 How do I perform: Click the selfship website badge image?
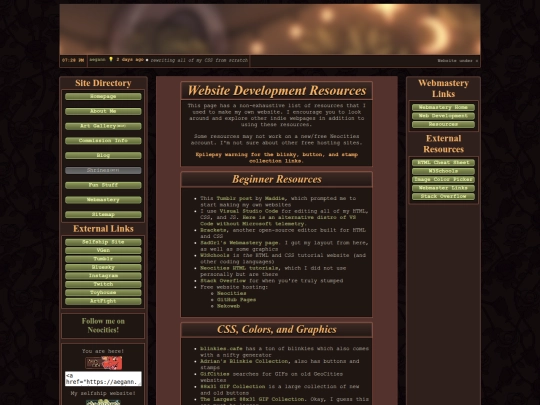coord(103,402)
